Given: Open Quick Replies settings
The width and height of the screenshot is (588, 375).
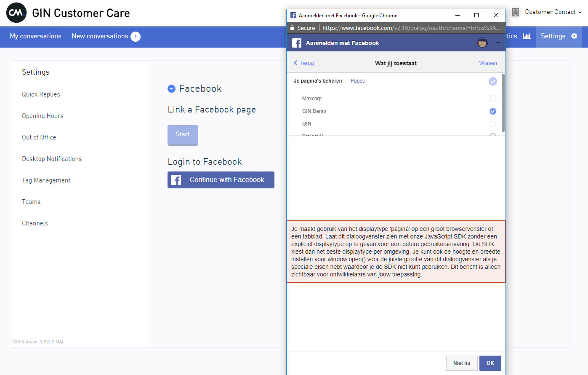Looking at the screenshot, I should click(41, 94).
